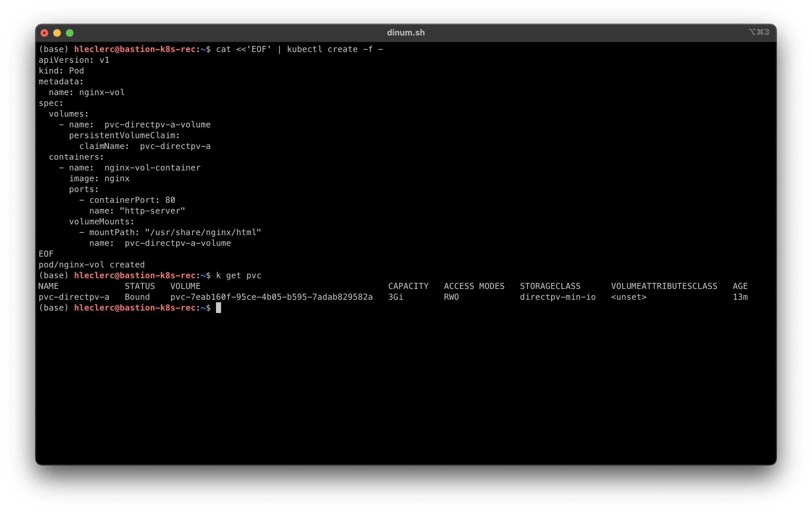Click the pvc-7eab160f volume identifier
The image size is (812, 512).
[271, 297]
